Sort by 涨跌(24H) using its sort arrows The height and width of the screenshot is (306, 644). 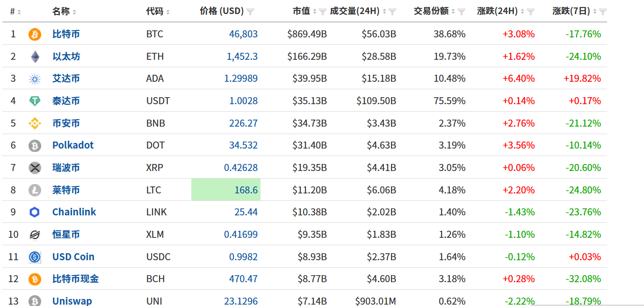522,12
